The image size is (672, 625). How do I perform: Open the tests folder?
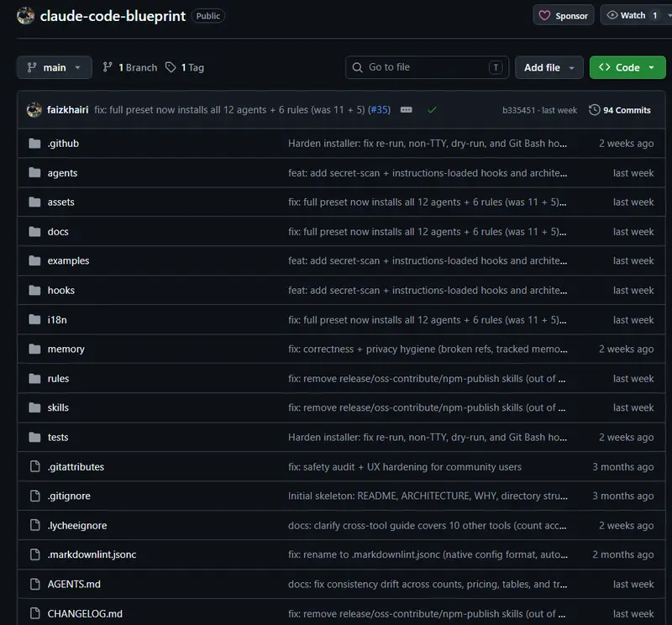[x=58, y=437]
